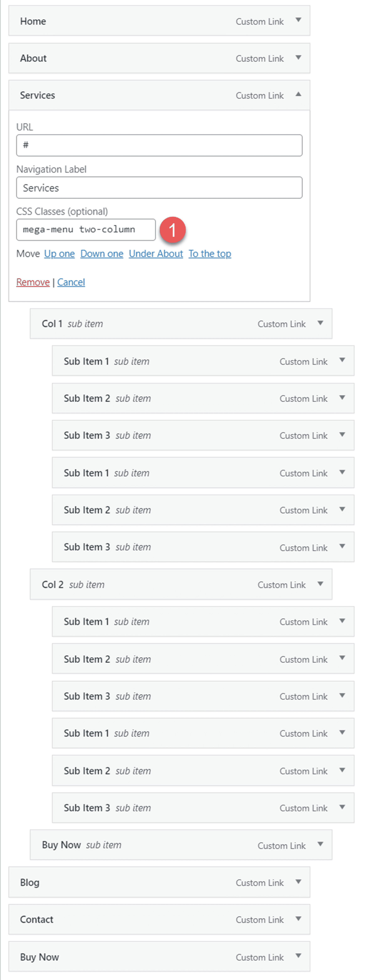The width and height of the screenshot is (374, 980).
Task: Move Services to the top
Action: coord(210,253)
